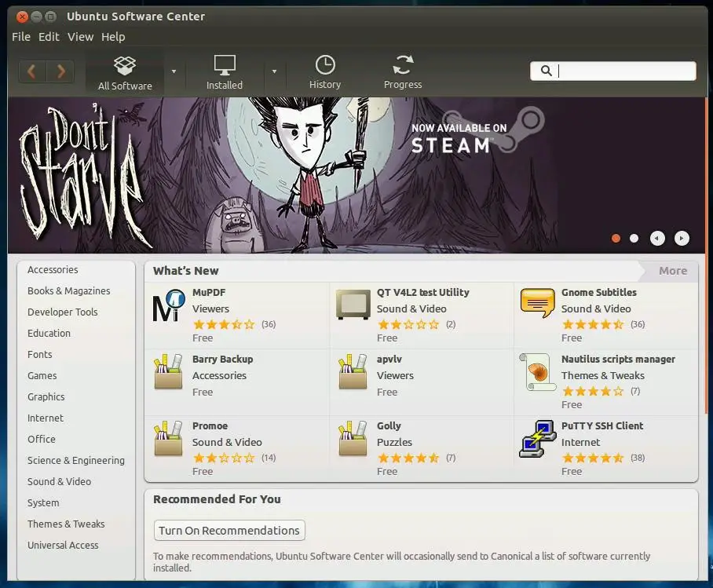This screenshot has height=588, width=713.
Task: Open the PuTTY SSH Client title
Action: click(x=602, y=426)
